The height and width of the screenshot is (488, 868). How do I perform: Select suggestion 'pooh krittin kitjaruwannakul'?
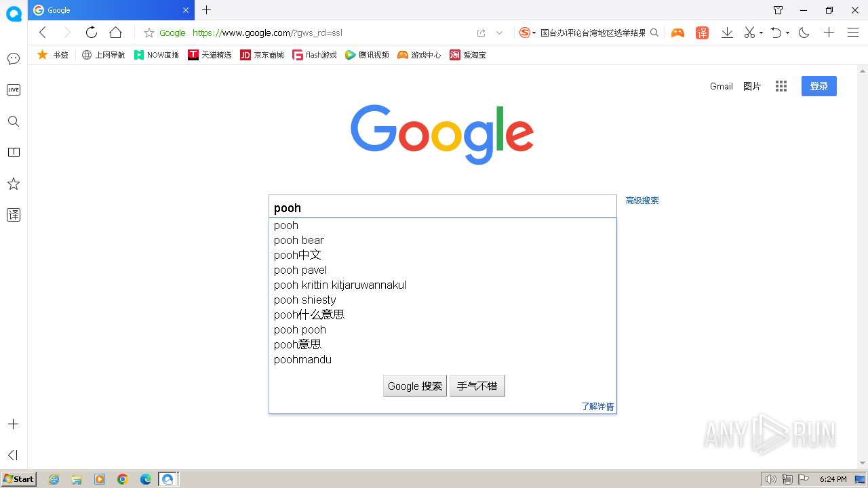click(x=443, y=285)
